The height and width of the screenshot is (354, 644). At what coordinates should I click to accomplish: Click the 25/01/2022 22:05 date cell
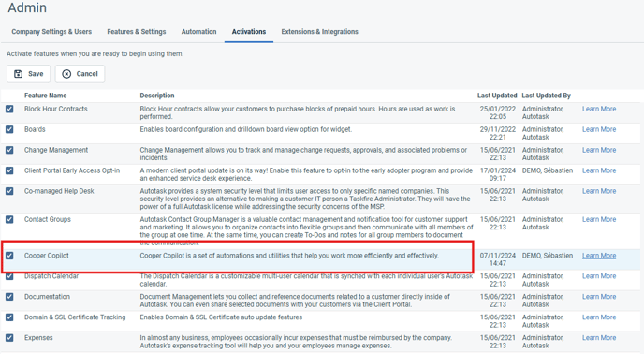point(498,112)
